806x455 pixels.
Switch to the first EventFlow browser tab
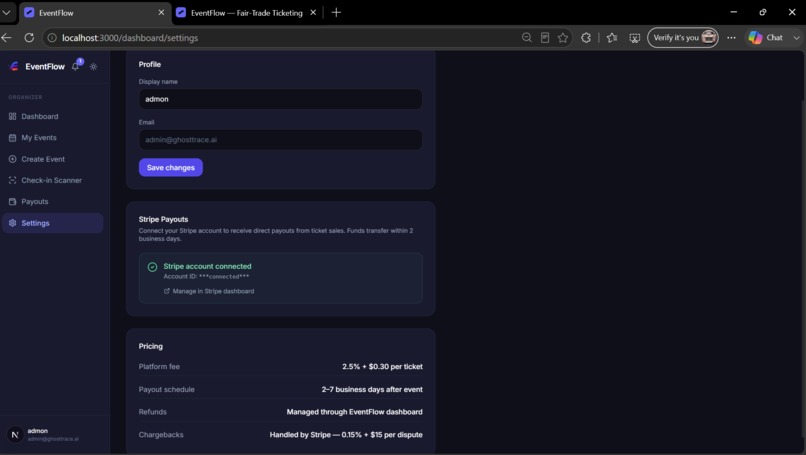point(95,13)
